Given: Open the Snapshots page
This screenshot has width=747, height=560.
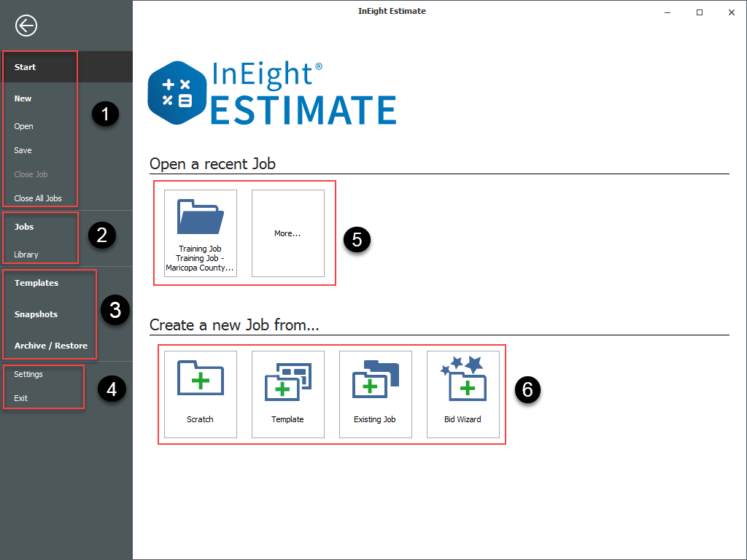Looking at the screenshot, I should pyautogui.click(x=36, y=314).
